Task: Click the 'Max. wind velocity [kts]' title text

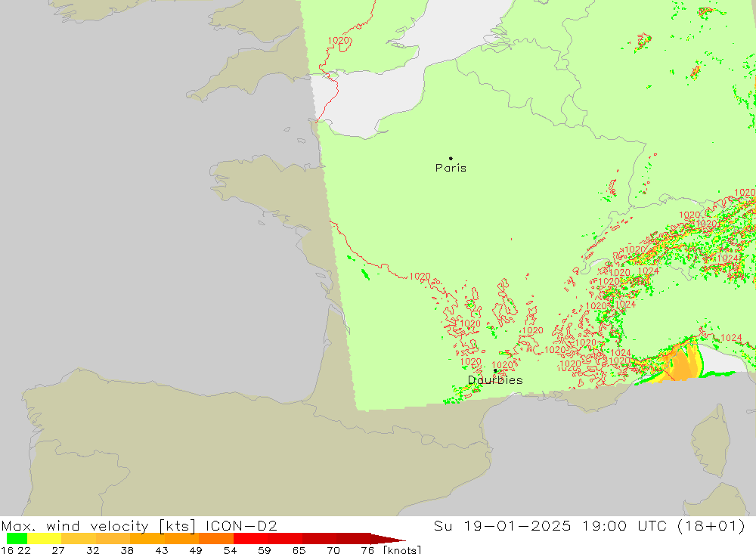Action: 99,526
